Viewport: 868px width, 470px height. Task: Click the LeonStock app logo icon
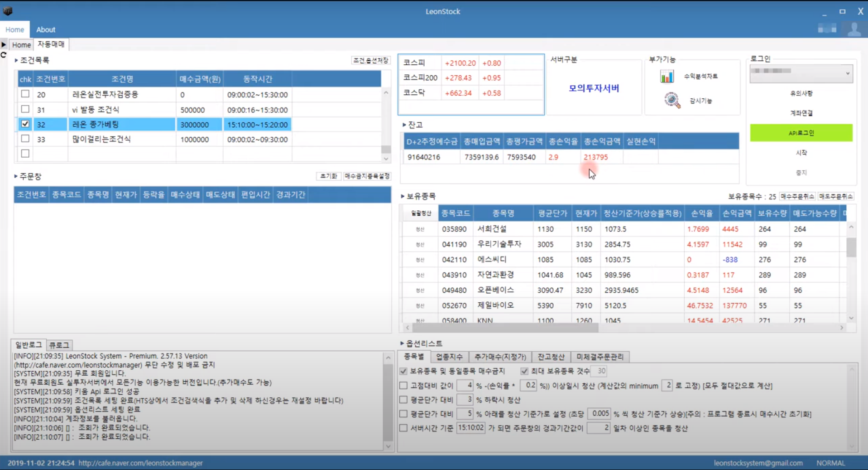[x=8, y=11]
